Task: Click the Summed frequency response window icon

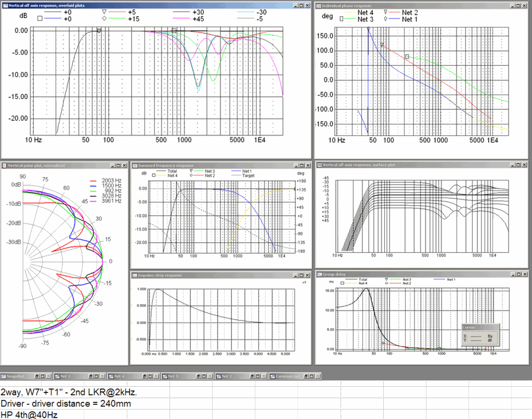Action: pyautogui.click(x=134, y=165)
